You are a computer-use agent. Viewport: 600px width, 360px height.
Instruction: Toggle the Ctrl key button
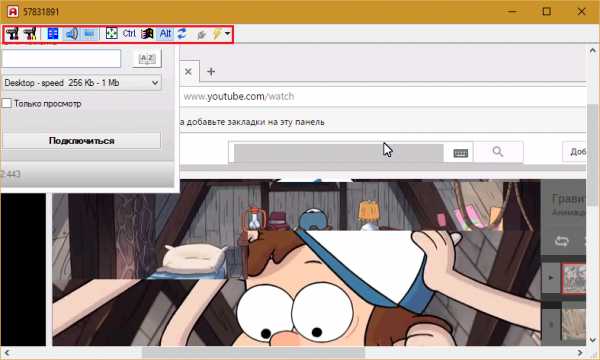pos(129,34)
